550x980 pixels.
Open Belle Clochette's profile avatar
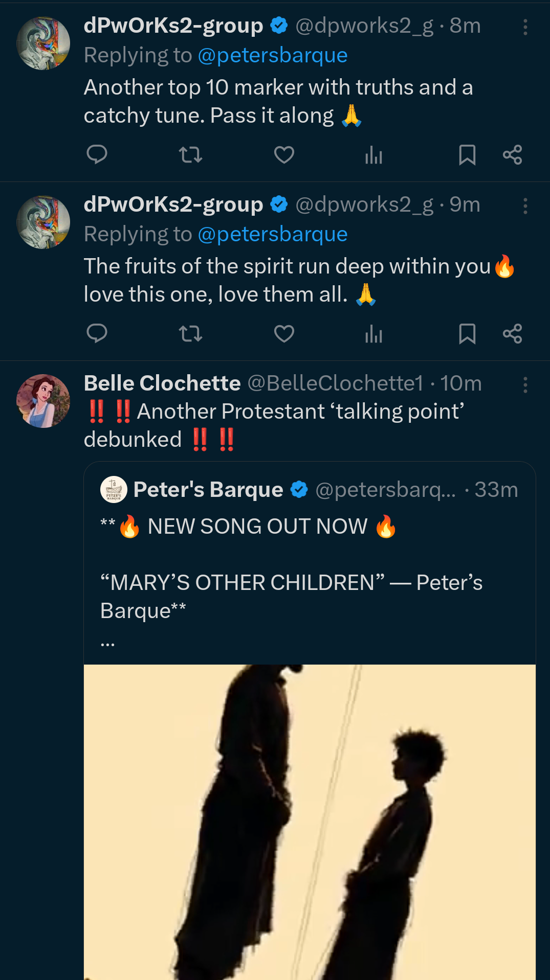43,401
